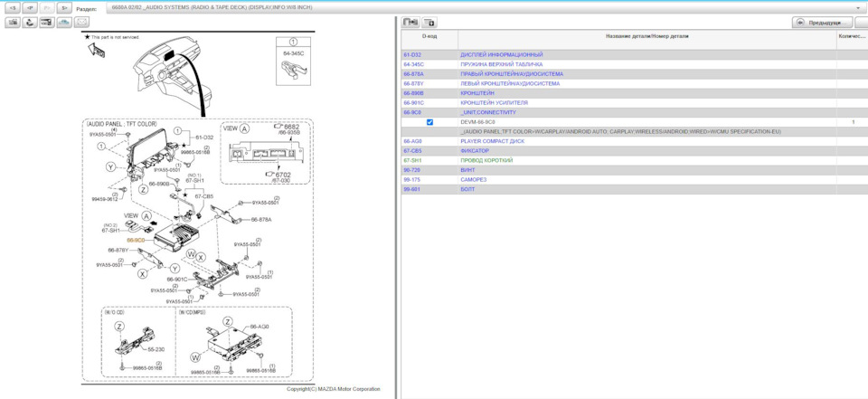Image resolution: width=868 pixels, height=399 pixels.
Task: Click the '100' zoom reset icon
Action: 47,22
